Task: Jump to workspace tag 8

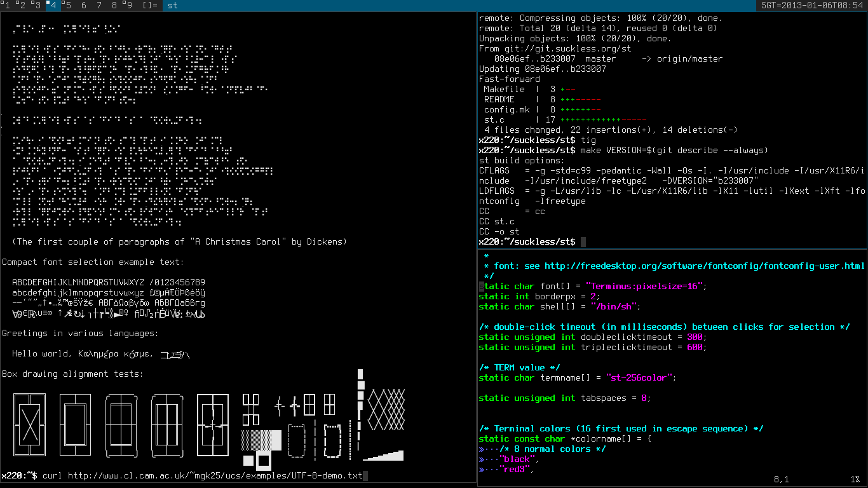Action: (x=114, y=5)
